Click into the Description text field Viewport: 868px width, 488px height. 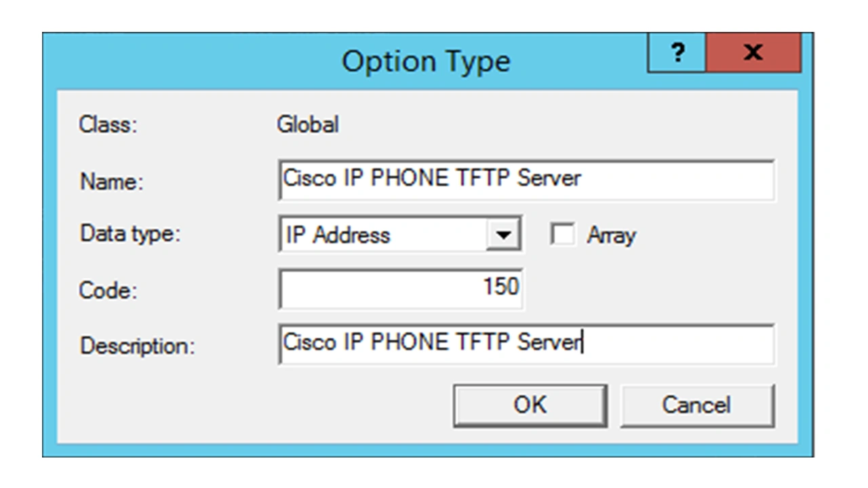coord(526,344)
